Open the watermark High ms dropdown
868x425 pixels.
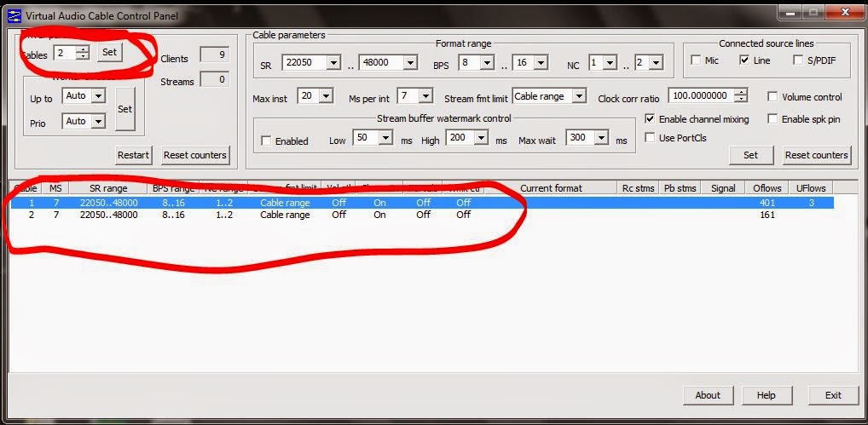click(481, 138)
